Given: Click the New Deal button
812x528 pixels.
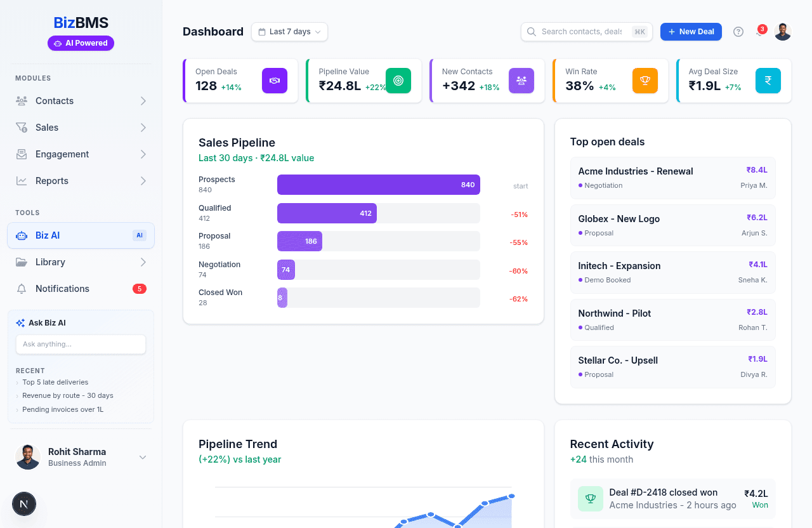Looking at the screenshot, I should click(691, 32).
